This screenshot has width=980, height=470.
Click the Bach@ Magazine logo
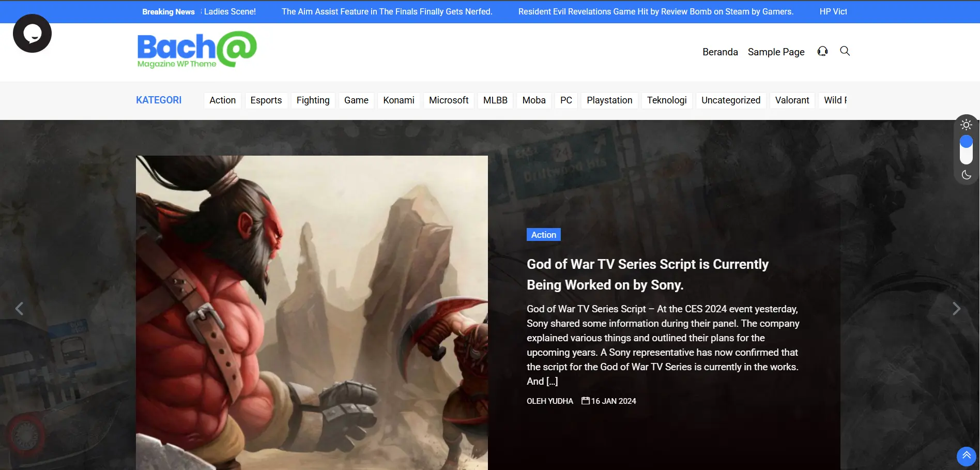197,50
